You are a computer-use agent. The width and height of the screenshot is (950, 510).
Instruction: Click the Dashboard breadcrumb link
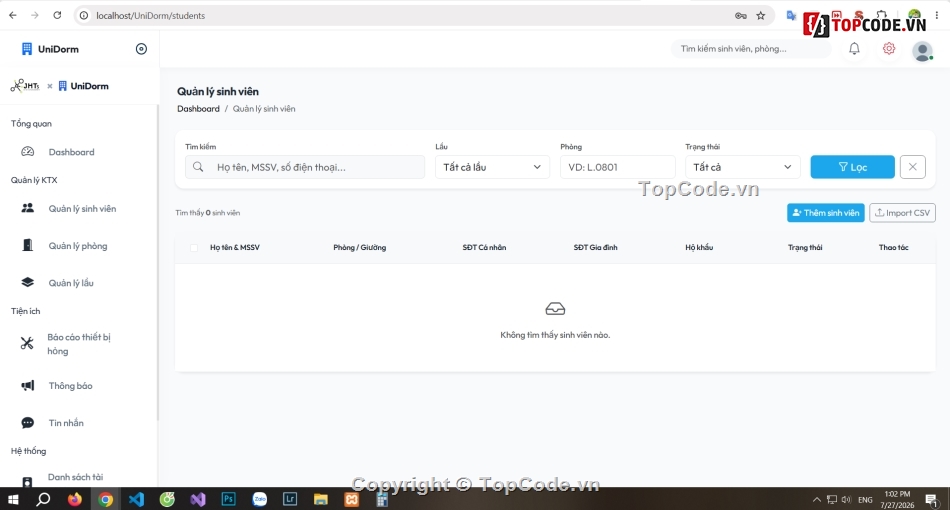coord(198,109)
